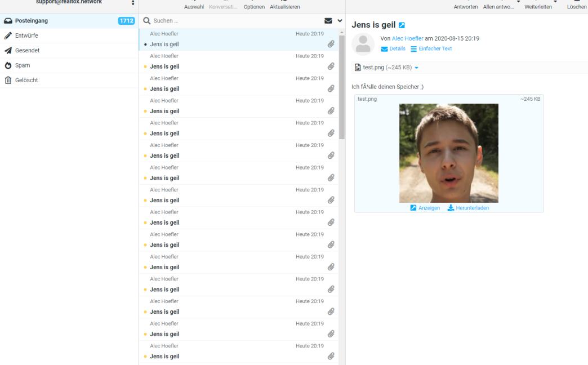Open the Optionen toolbar menu
This screenshot has height=365, width=588.
tap(254, 7)
